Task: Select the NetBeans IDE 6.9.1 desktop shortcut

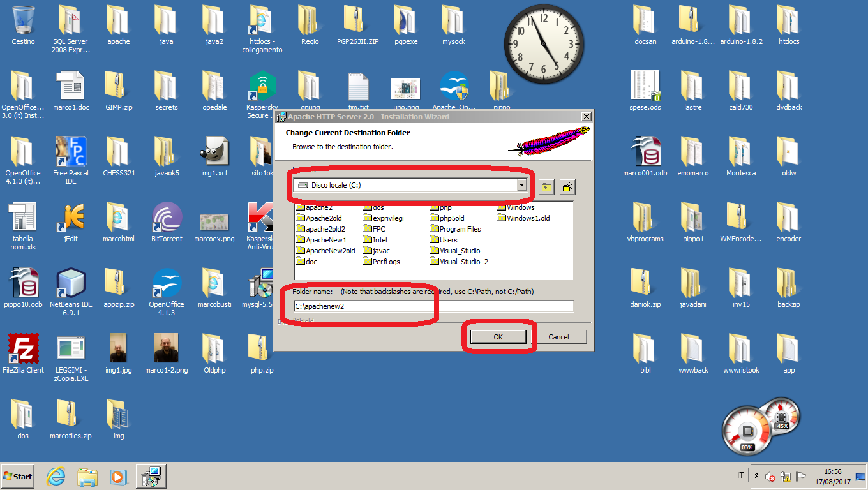Action: coord(71,287)
